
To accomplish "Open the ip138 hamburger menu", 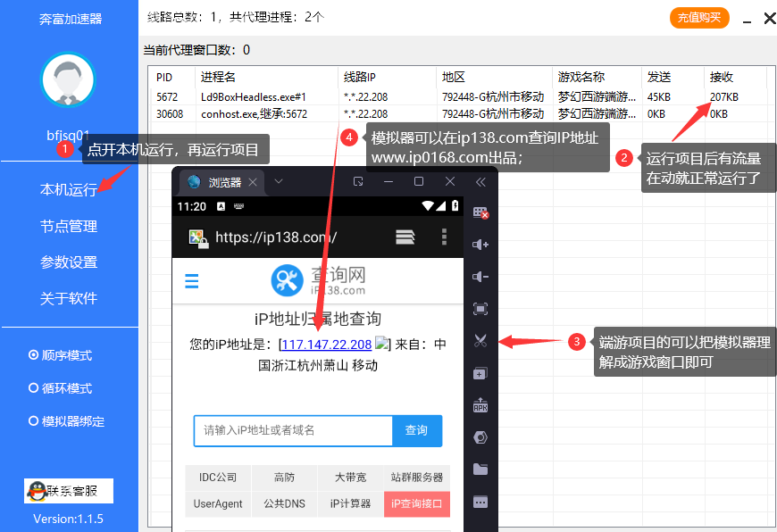I will tap(191, 281).
